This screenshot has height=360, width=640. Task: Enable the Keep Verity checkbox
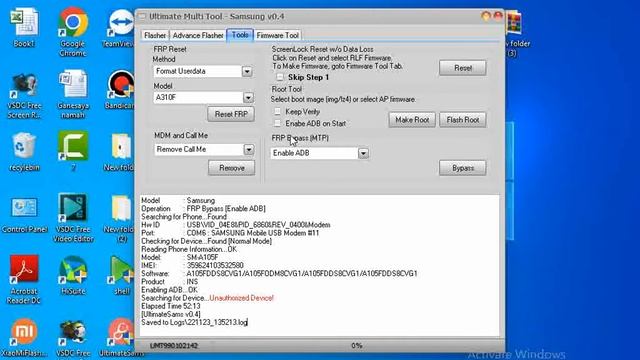pos(278,111)
